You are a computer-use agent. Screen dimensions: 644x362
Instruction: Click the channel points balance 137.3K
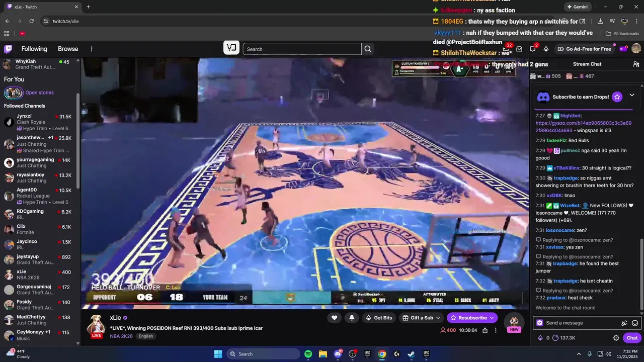563,338
